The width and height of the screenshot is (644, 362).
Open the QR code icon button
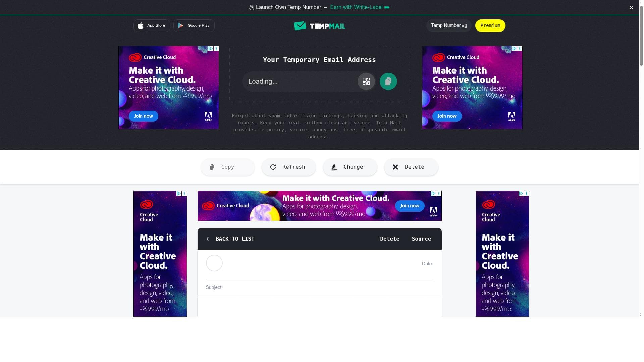point(366,81)
